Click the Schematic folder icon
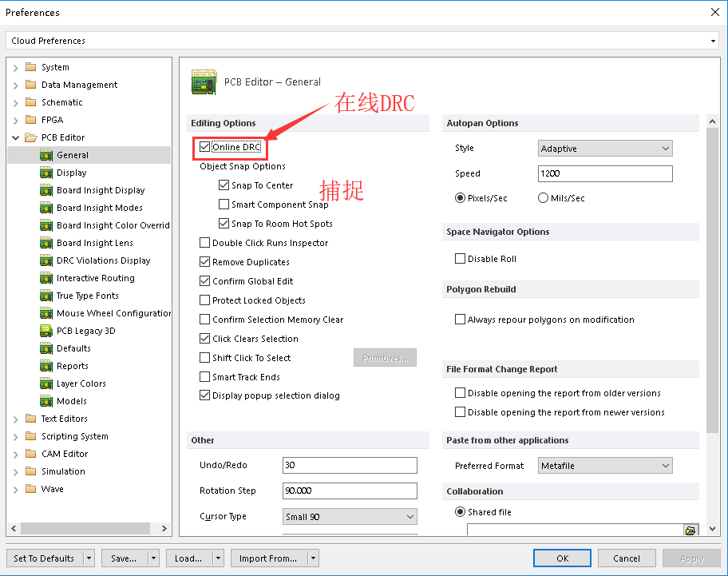728x576 pixels. tap(30, 102)
